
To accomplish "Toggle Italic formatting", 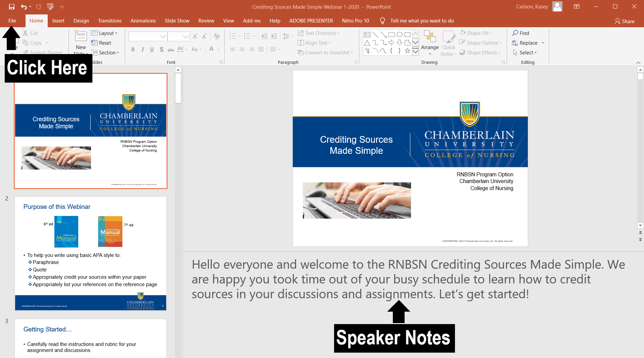I will 143,49.
